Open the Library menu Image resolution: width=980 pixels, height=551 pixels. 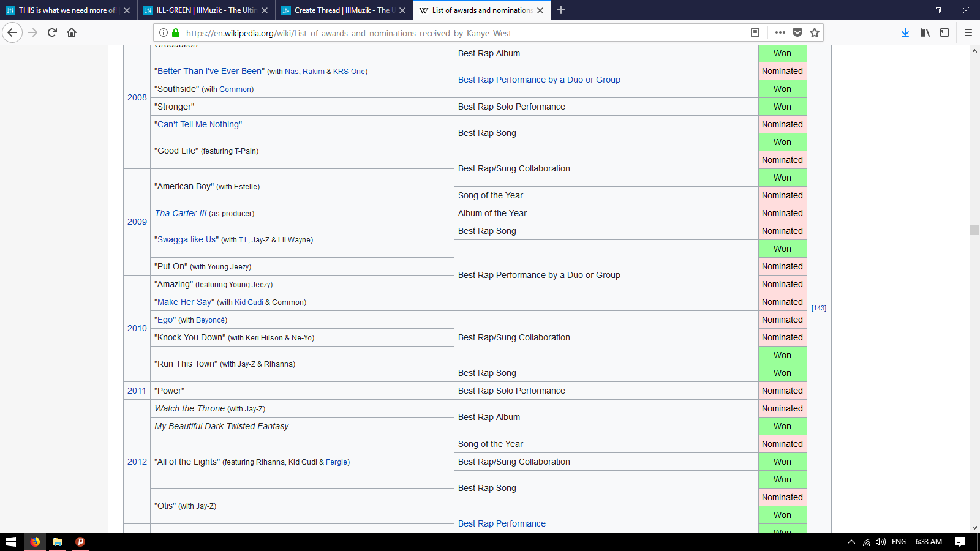point(925,32)
